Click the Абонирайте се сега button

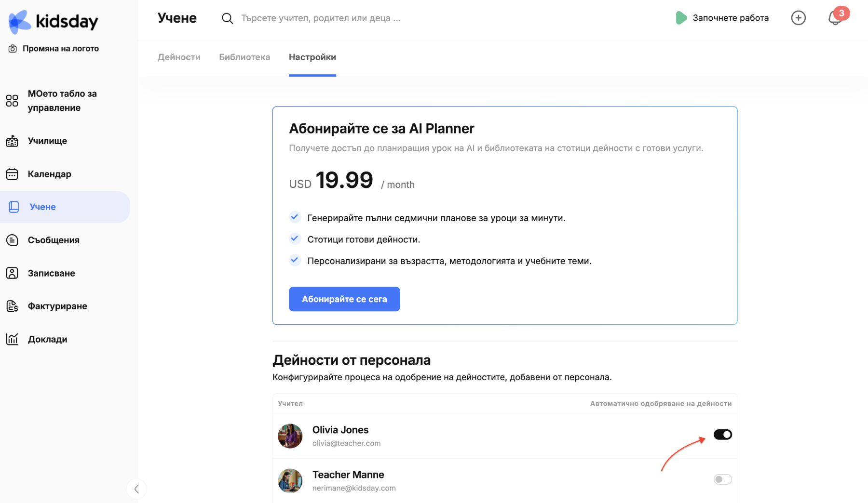[x=344, y=299]
